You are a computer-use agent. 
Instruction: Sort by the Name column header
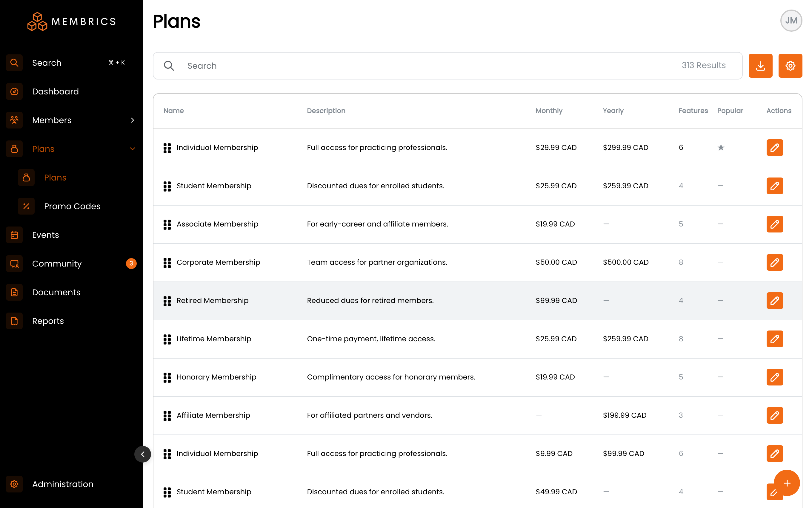click(x=173, y=111)
